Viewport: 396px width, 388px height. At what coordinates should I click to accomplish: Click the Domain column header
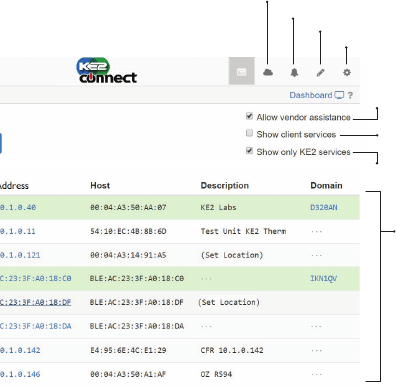[x=326, y=185]
